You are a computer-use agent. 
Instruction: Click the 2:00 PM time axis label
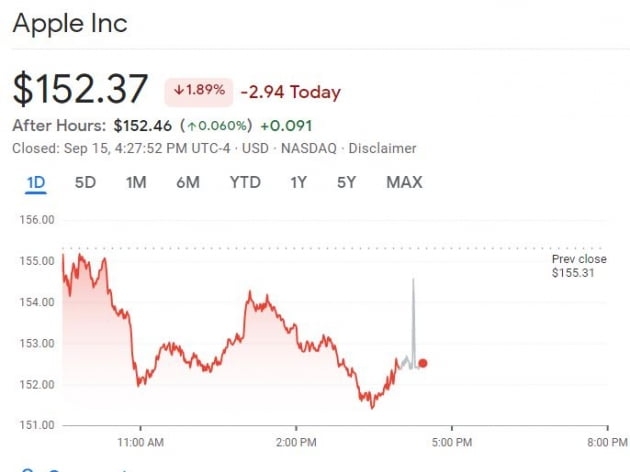(296, 440)
